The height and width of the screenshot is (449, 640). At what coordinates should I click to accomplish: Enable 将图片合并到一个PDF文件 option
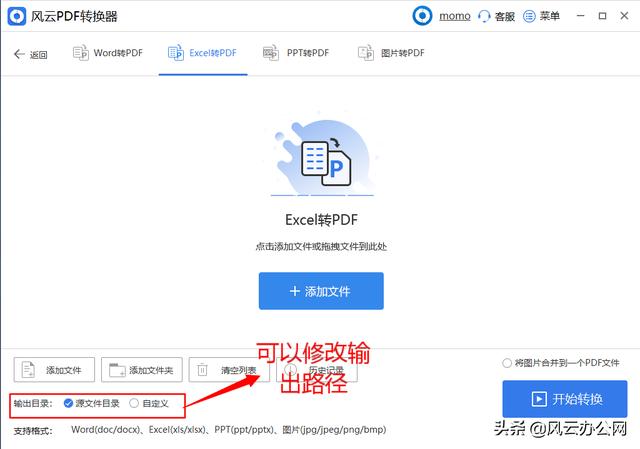507,363
